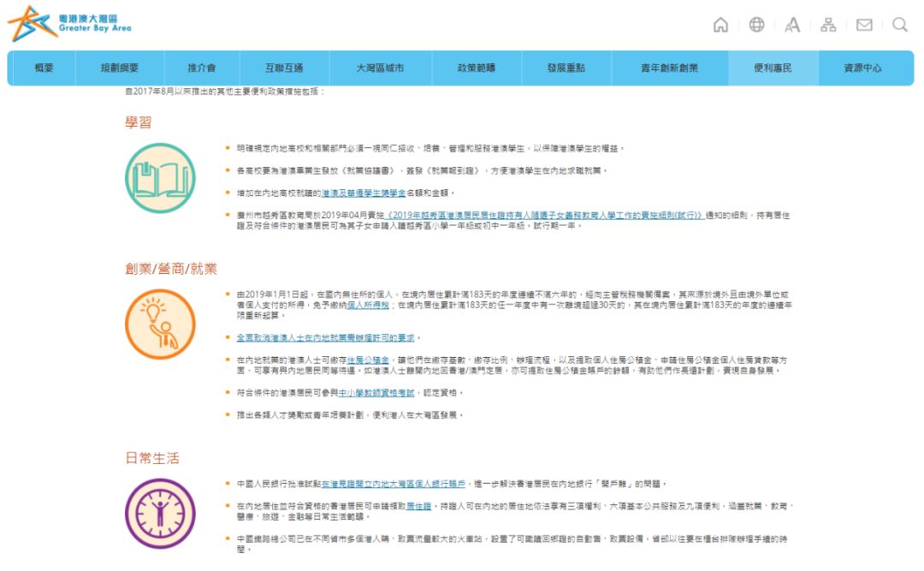Open the language globe icon
Image resolution: width=924 pixels, height=571 pixels.
(758, 26)
